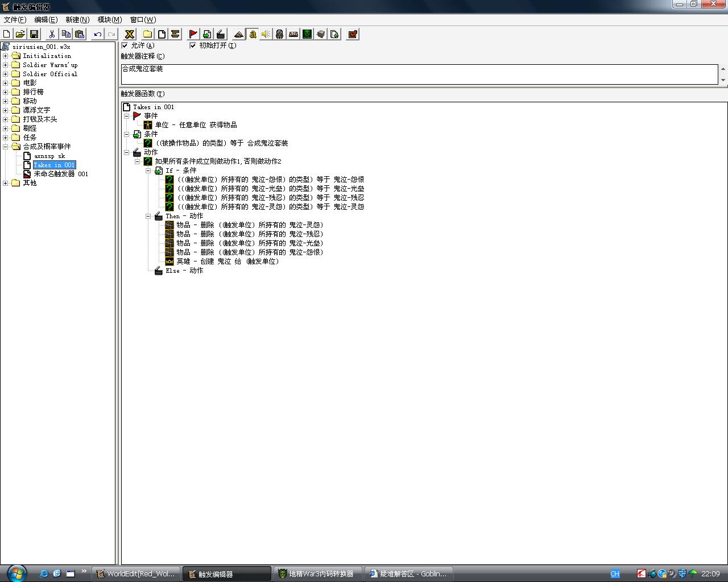Open the AI Editor green face icon
This screenshot has width=728, height=582.
tap(307, 34)
